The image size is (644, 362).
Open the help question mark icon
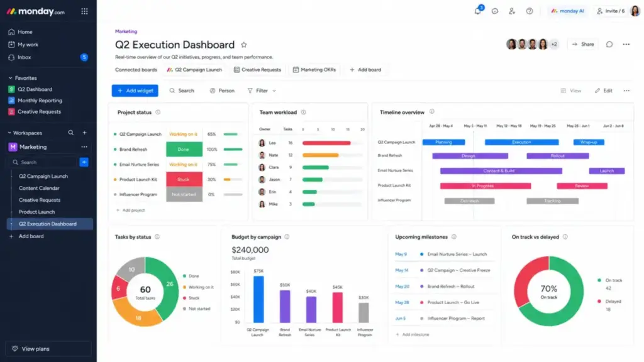(x=530, y=11)
